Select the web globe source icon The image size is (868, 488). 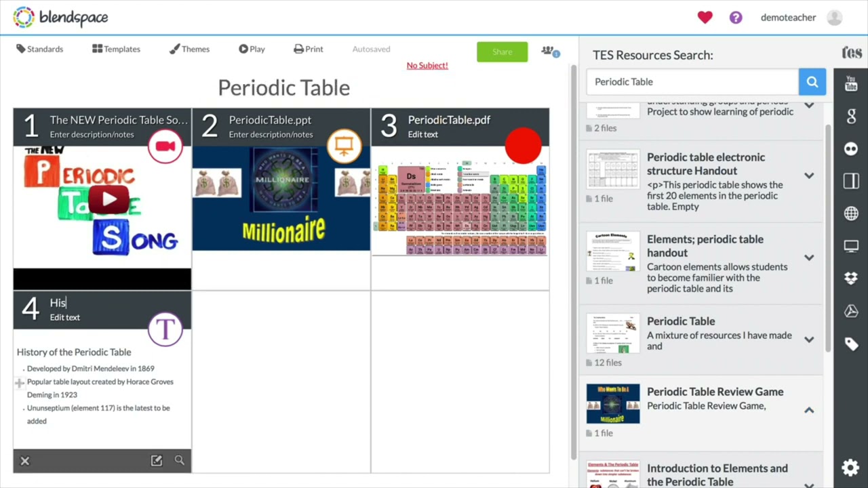point(851,213)
